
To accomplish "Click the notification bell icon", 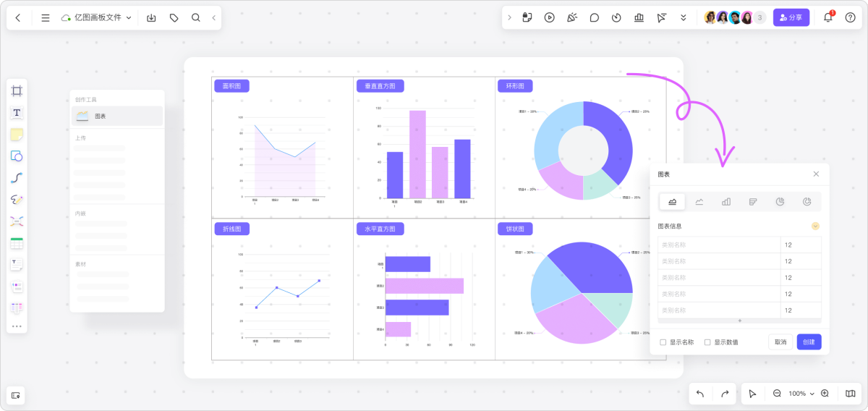I will click(828, 17).
